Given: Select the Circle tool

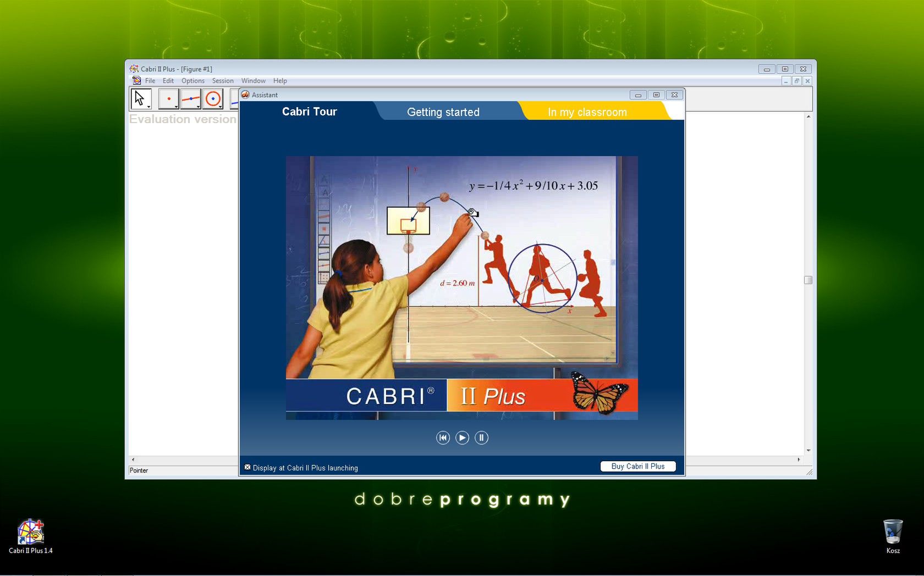Looking at the screenshot, I should pos(213,98).
